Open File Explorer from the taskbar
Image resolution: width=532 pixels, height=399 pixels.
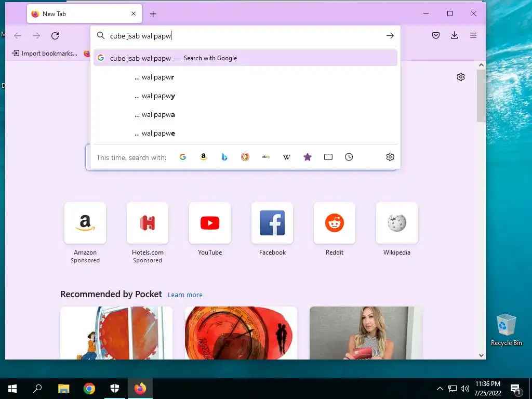(x=63, y=389)
